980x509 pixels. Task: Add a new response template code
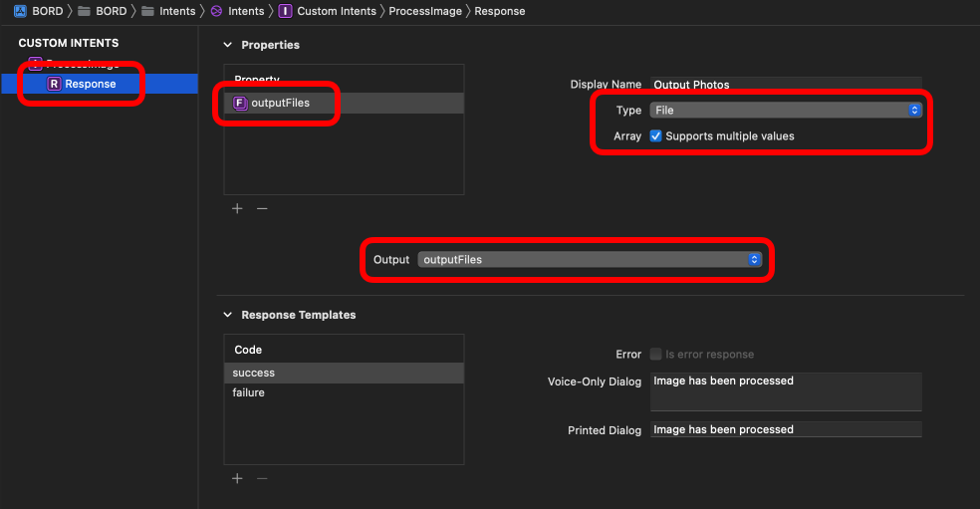coord(237,478)
